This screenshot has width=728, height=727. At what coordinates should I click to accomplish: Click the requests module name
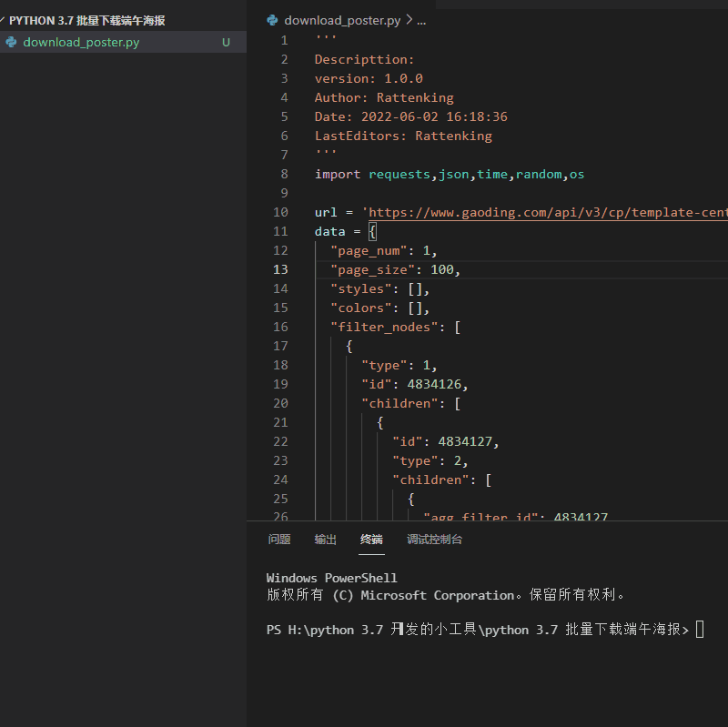(399, 174)
